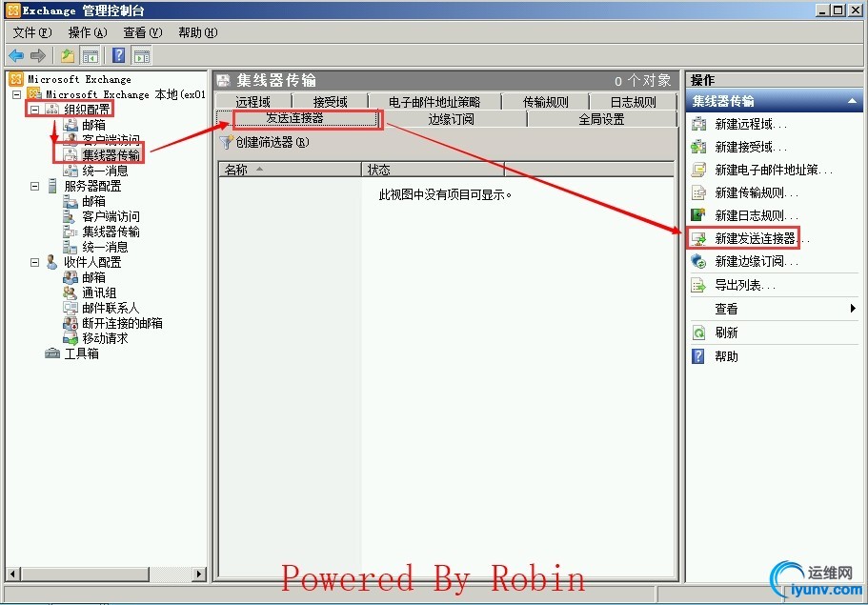This screenshot has height=605, width=868.
Task: Click right arrow of tree horizontal scrollbar
Action: point(199,574)
